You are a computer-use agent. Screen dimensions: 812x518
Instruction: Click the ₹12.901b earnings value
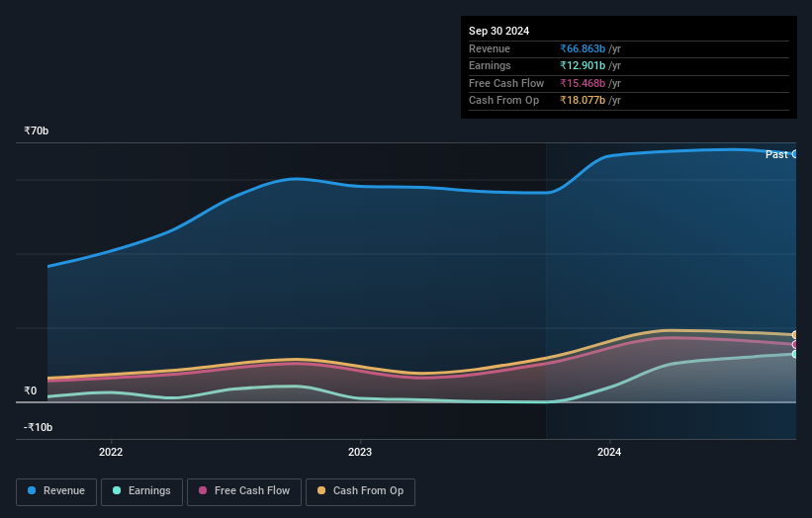click(583, 65)
